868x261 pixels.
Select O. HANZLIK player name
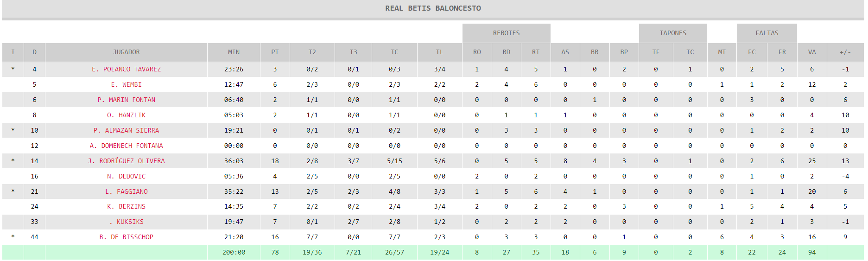coord(126,115)
